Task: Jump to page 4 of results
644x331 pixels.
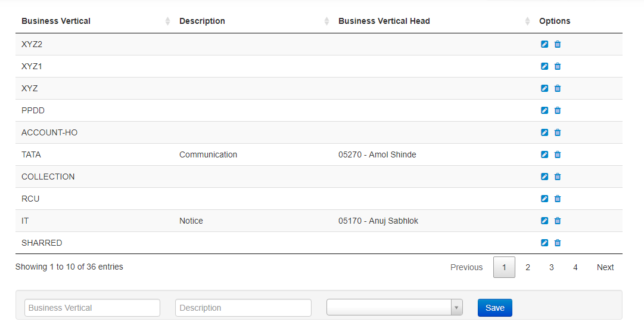Action: point(575,267)
